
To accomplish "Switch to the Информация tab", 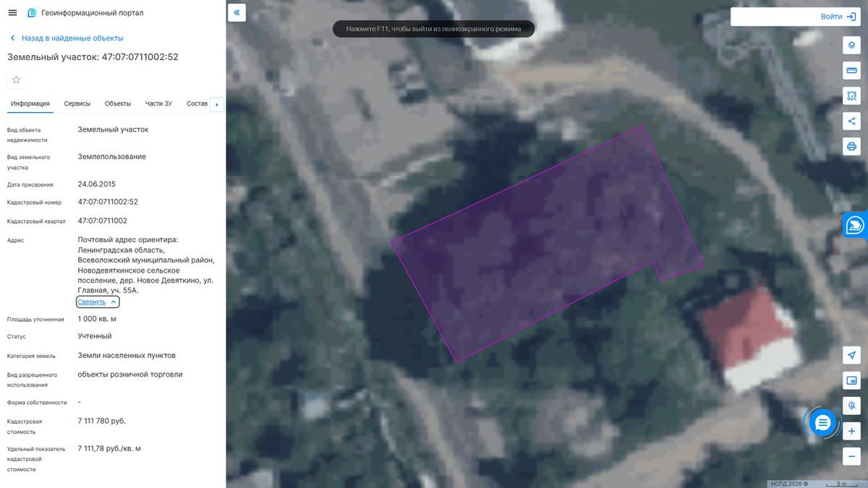I will (30, 103).
